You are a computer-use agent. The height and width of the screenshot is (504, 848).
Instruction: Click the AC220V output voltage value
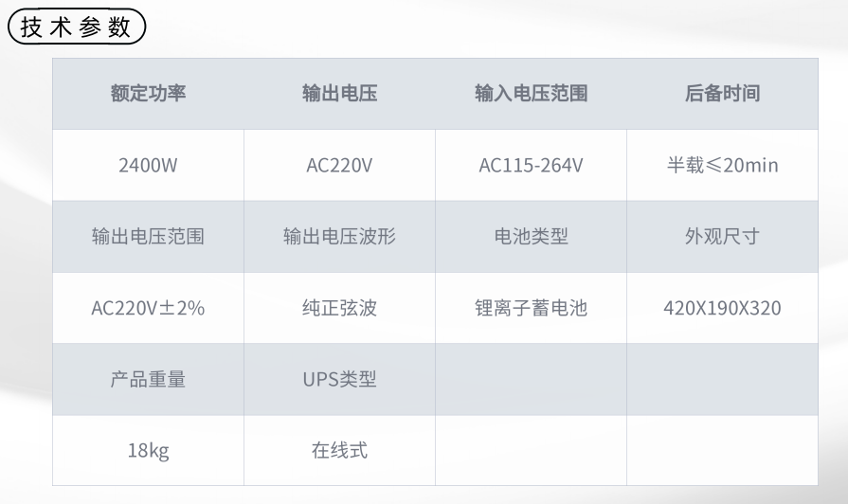coord(339,165)
